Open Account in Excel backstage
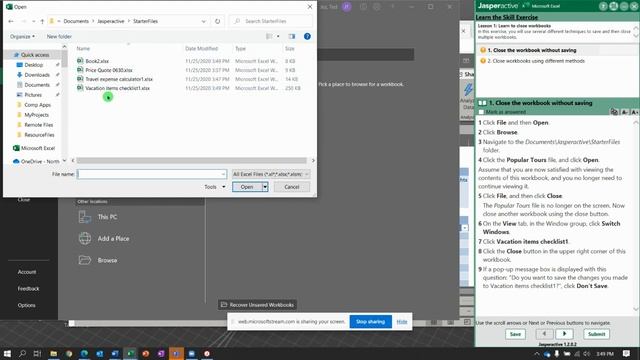 click(27, 272)
